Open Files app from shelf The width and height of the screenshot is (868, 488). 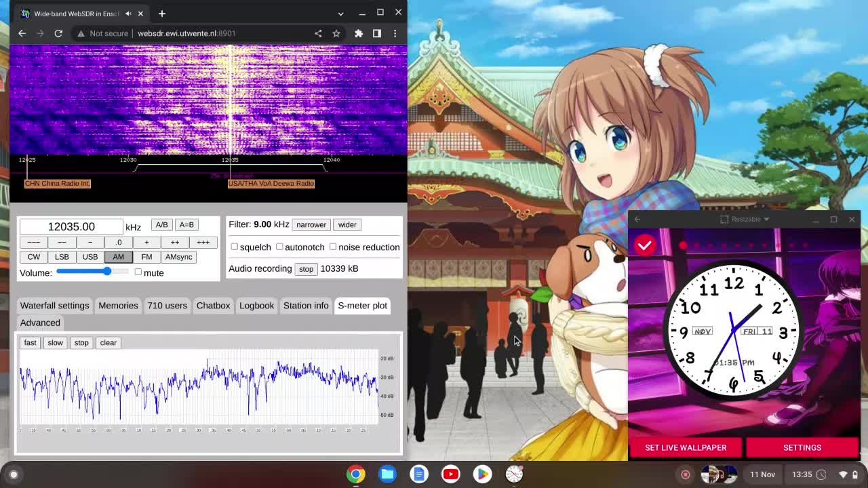pyautogui.click(x=387, y=474)
